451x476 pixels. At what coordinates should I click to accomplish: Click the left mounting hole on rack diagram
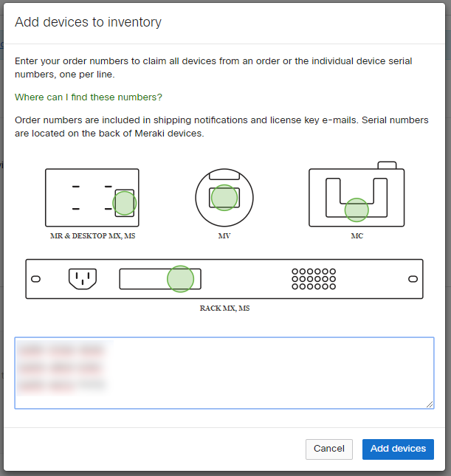(x=35, y=279)
